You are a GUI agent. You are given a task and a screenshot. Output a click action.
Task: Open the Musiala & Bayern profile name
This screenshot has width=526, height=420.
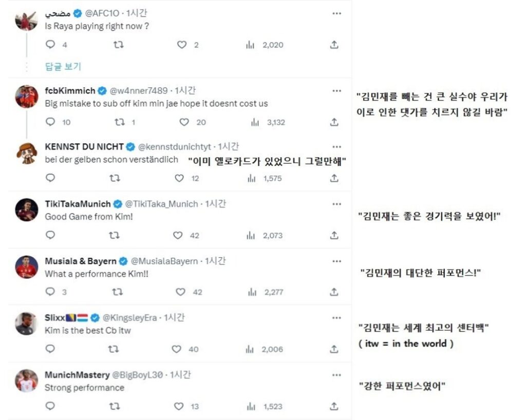81,261
